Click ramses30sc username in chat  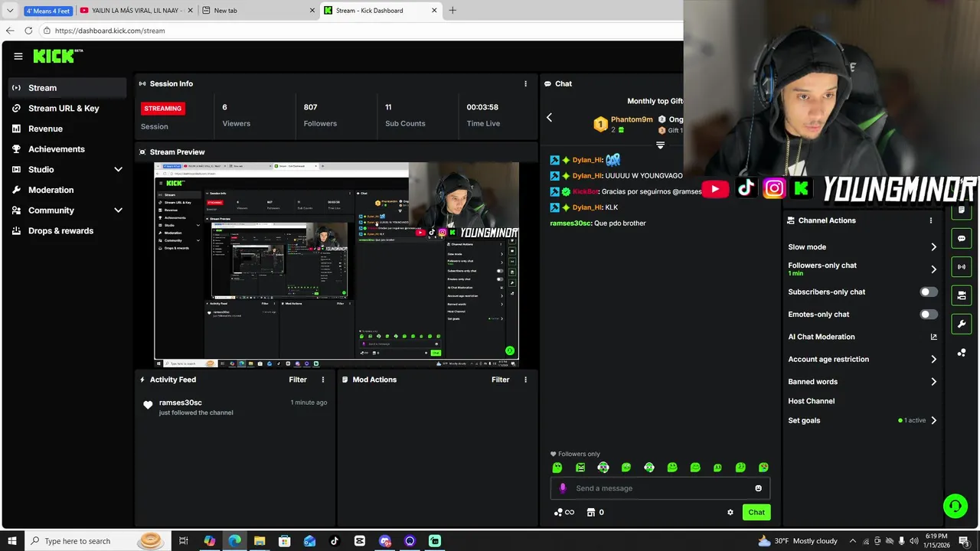(x=571, y=223)
